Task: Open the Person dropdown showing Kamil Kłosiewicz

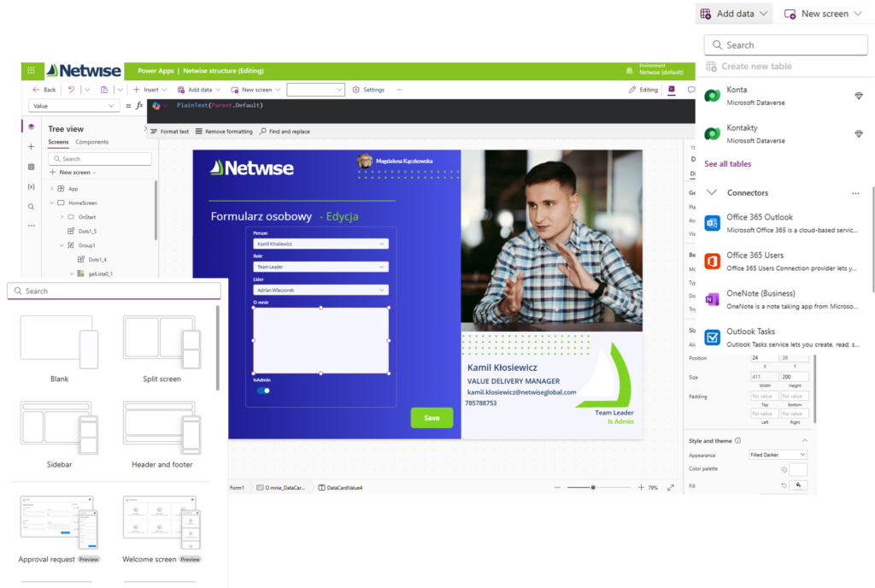Action: (x=321, y=244)
